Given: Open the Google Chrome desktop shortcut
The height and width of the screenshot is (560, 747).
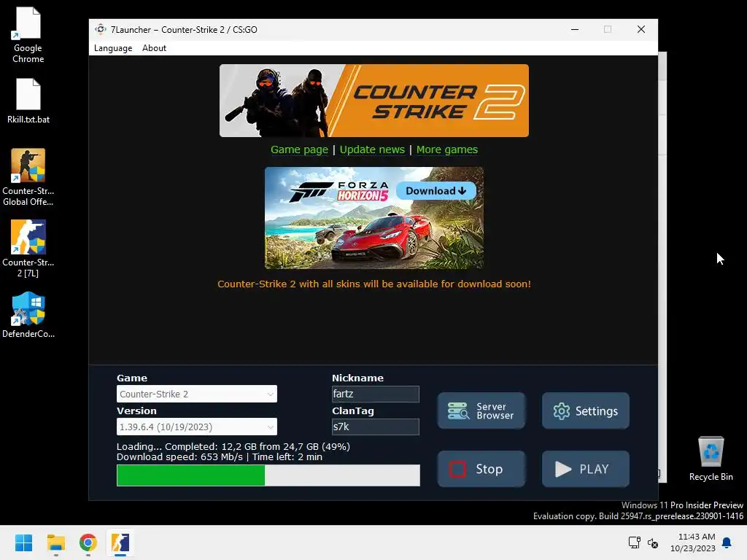Looking at the screenshot, I should (x=28, y=35).
